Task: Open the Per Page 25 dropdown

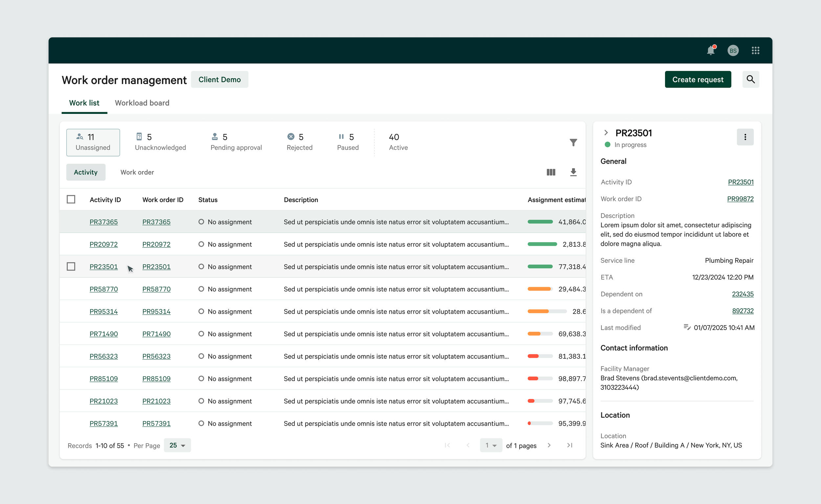Action: [x=177, y=445]
